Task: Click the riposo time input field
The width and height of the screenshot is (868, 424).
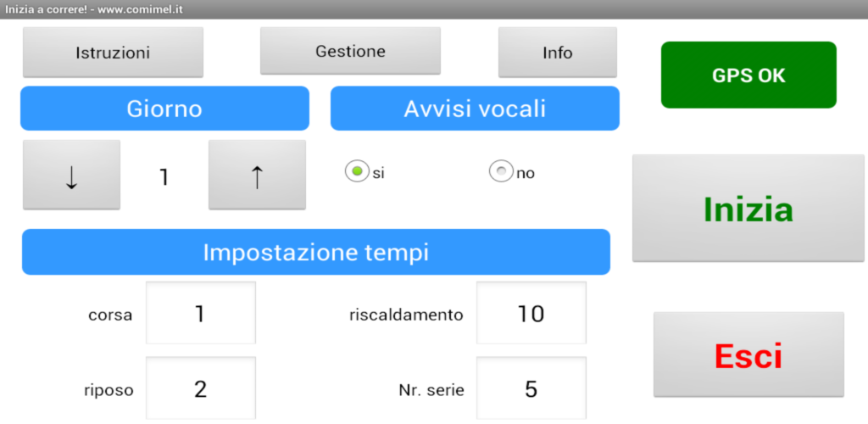Action: point(201,388)
